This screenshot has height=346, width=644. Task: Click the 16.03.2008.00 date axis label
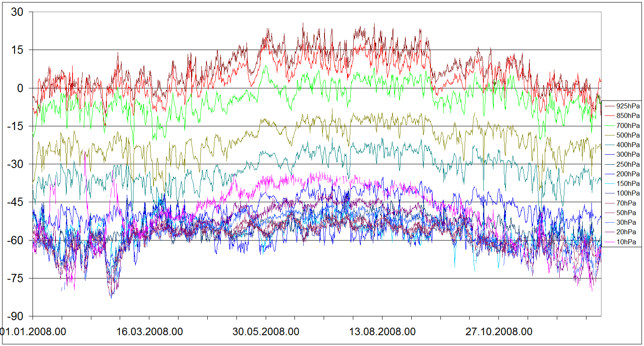click(149, 332)
